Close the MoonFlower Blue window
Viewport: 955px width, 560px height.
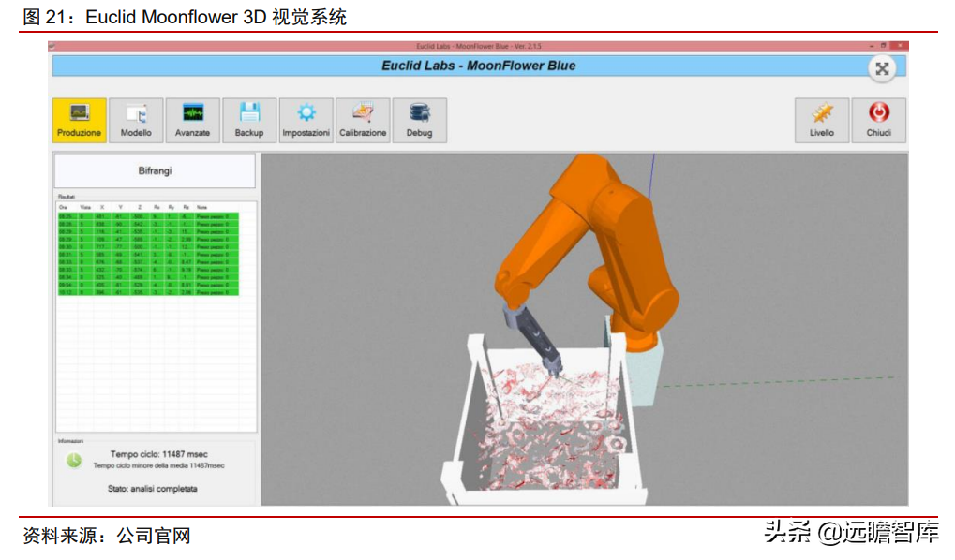[899, 46]
